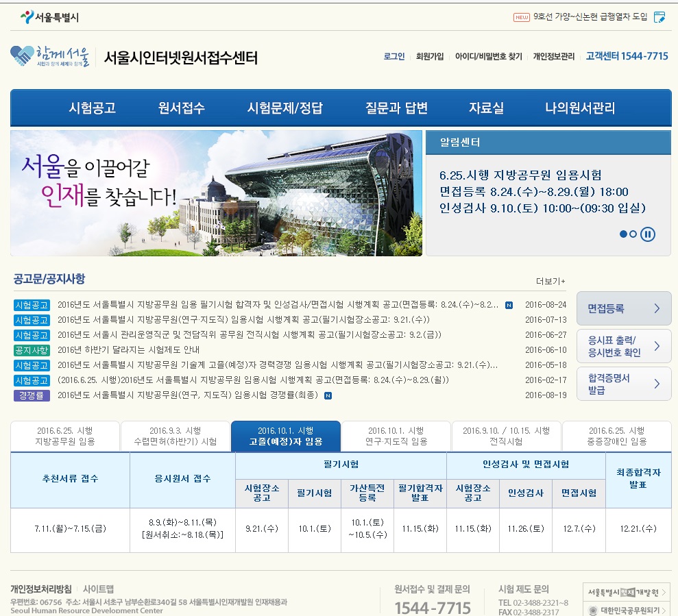Viewport: 678px width, 616px height.
Task: Open the 연구, 지도직 경쟁률(최종) notice
Action: coord(188,395)
